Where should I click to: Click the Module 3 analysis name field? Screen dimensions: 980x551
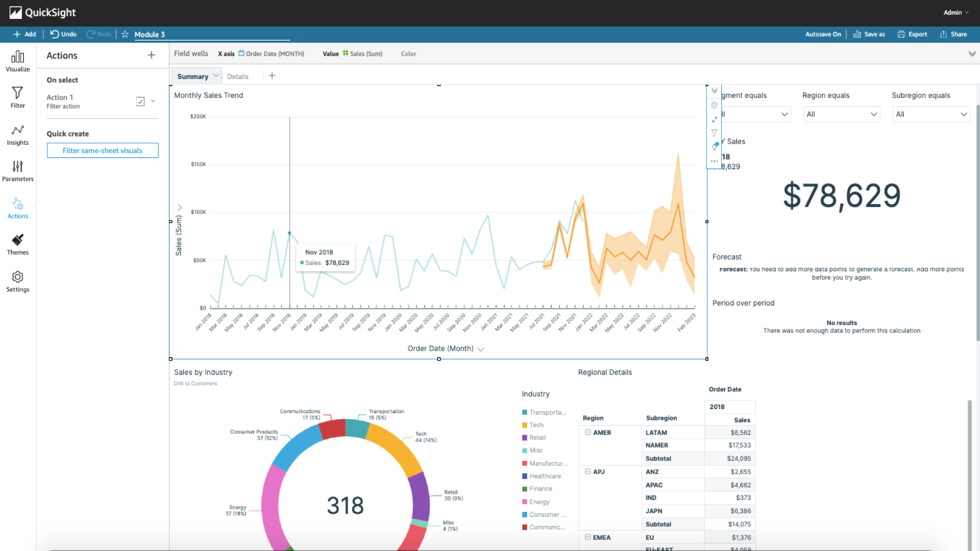212,34
